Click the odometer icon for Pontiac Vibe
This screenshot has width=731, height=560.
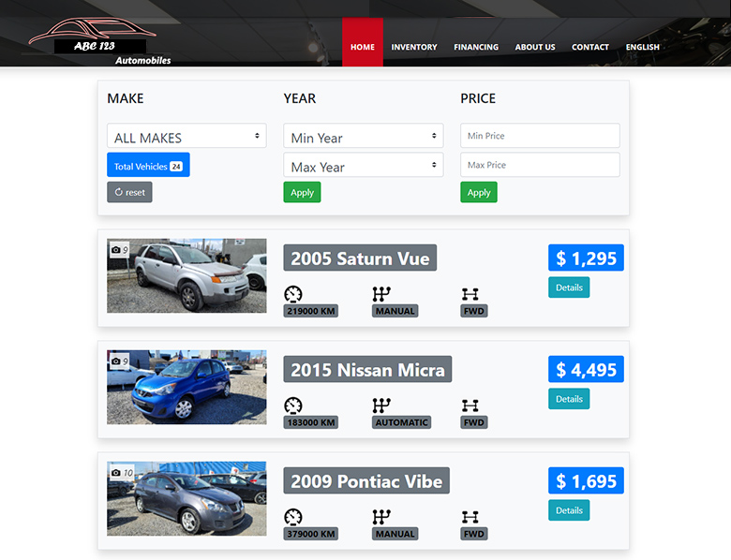[x=293, y=517]
